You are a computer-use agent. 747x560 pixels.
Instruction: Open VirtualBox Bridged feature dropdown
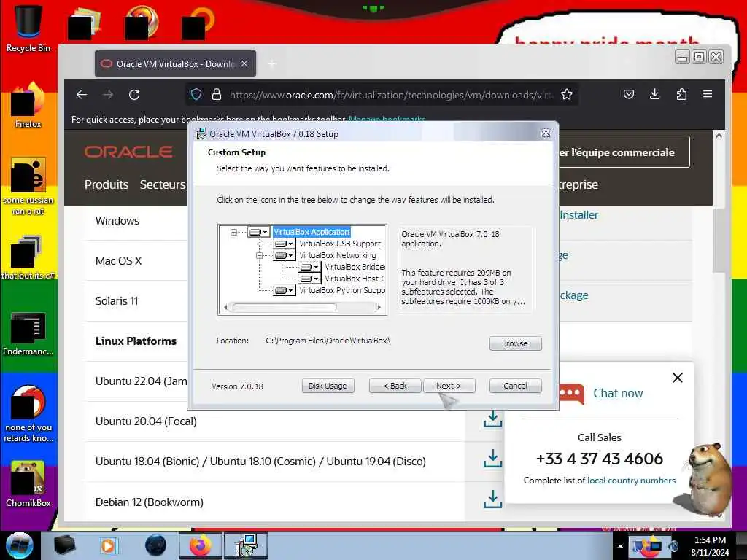coord(309,267)
